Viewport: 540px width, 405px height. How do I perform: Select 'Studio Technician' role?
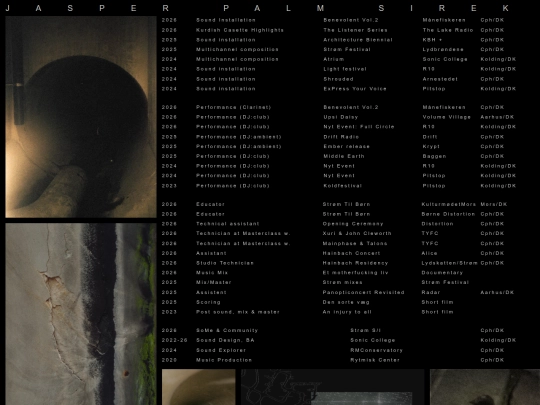point(225,263)
